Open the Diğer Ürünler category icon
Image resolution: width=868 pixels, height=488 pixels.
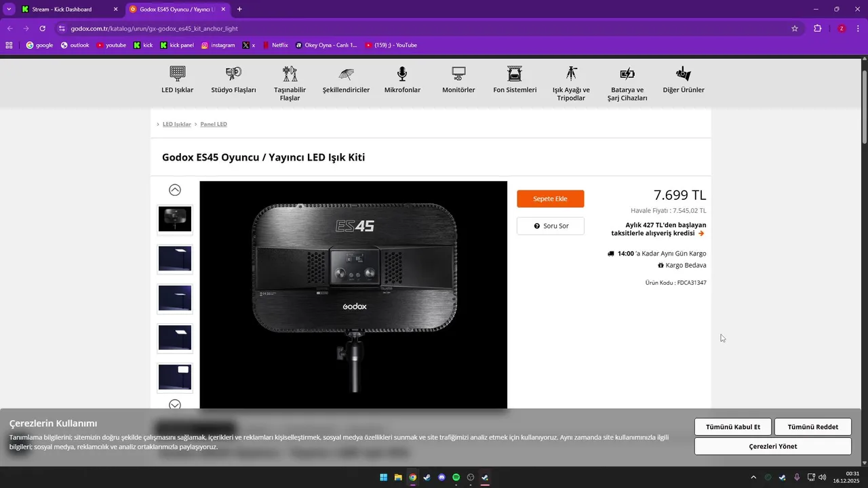(684, 73)
